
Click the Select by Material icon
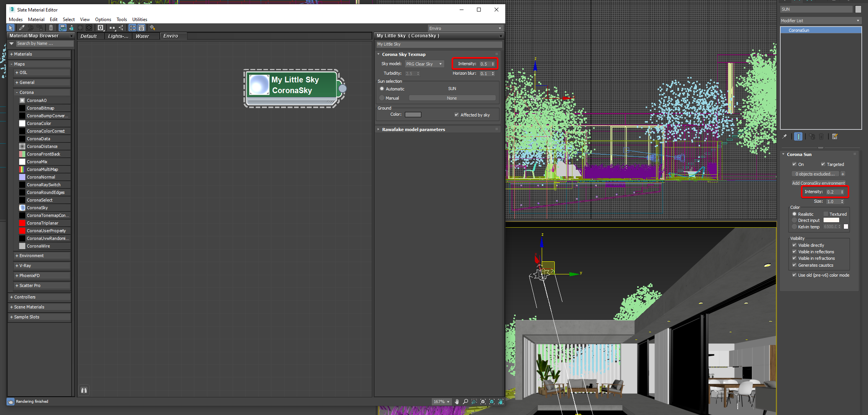tap(153, 28)
